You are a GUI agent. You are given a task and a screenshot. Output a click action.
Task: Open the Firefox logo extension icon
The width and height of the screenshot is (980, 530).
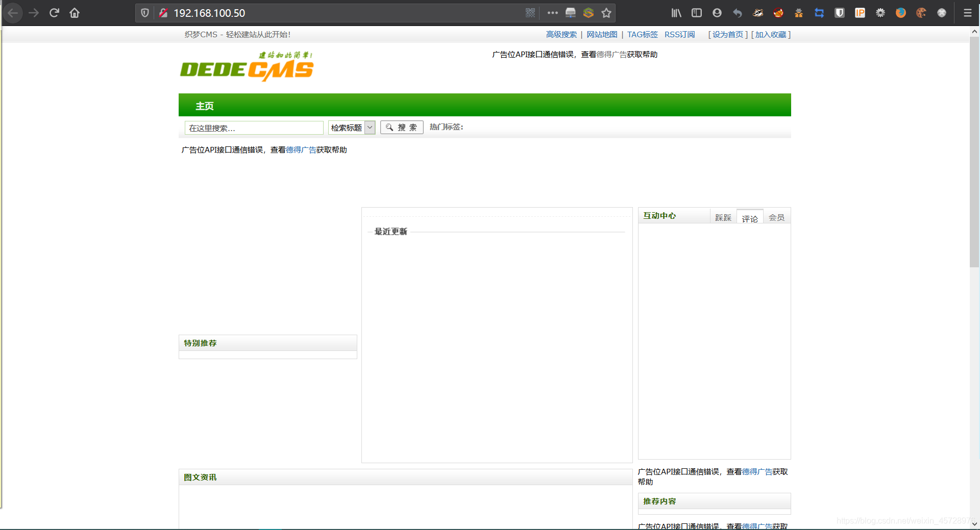coord(901,13)
